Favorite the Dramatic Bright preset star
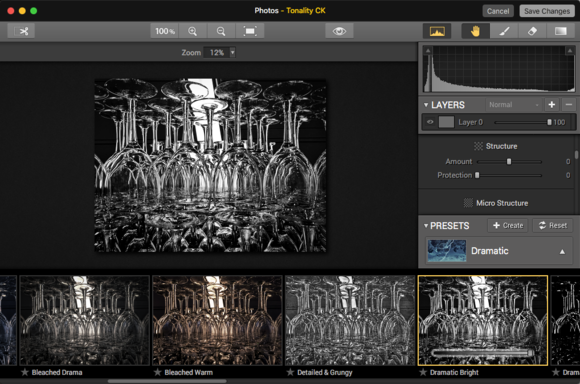580x384 pixels. pyautogui.click(x=423, y=372)
